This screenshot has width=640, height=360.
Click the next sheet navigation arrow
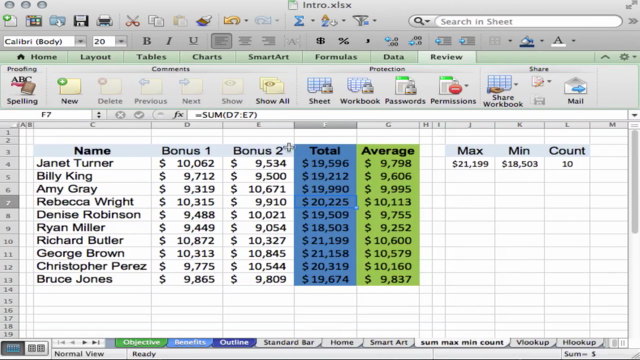click(x=84, y=342)
